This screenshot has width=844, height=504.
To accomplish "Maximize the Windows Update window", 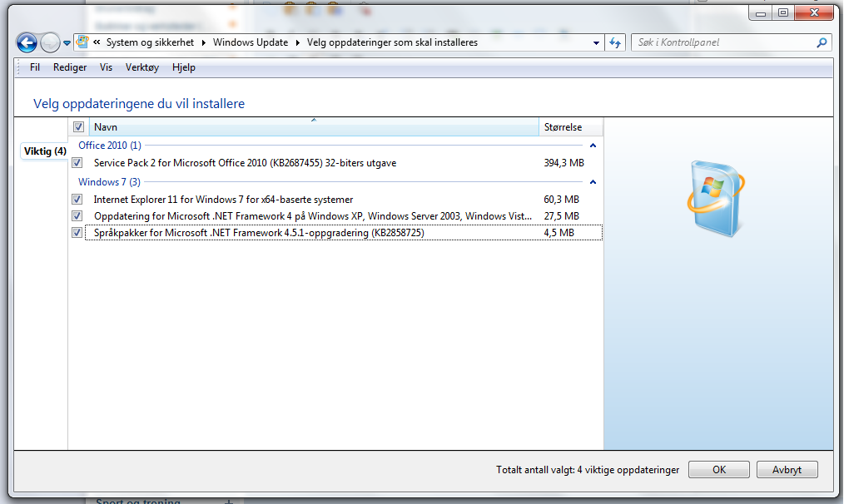I will tap(783, 13).
